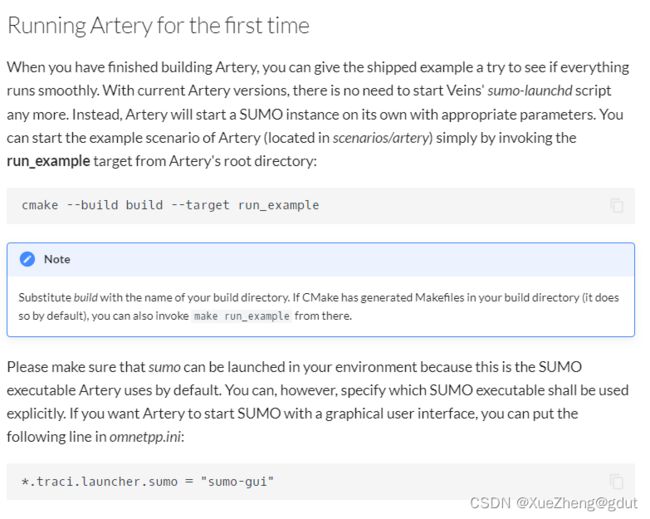
Task: Click the italic word 'build' in the note
Action: (86, 298)
